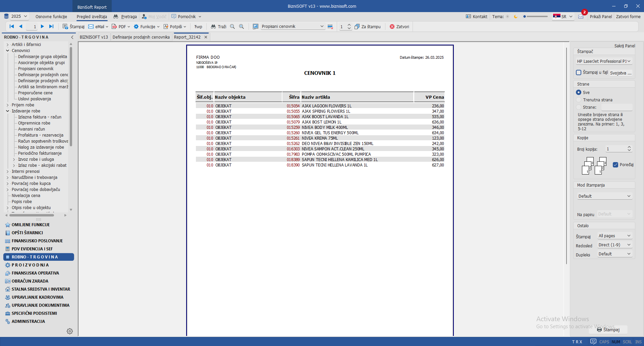Go to the first report page
Image resolution: width=644 pixels, height=346 pixels.
pyautogui.click(x=12, y=27)
